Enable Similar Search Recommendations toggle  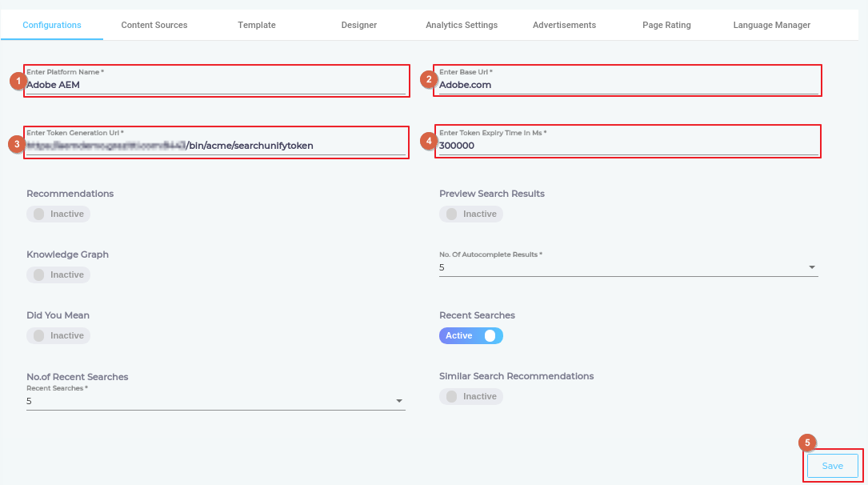click(471, 397)
